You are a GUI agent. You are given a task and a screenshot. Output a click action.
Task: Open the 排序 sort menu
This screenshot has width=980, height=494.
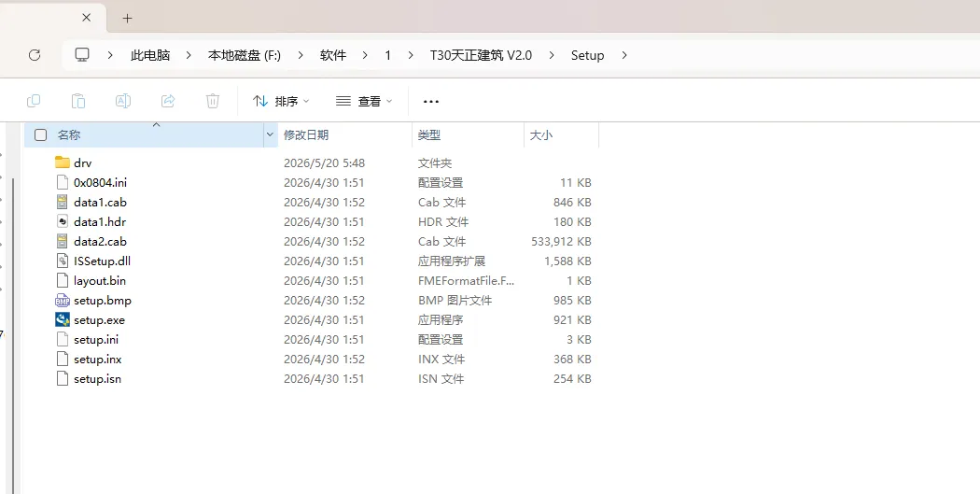tap(281, 101)
